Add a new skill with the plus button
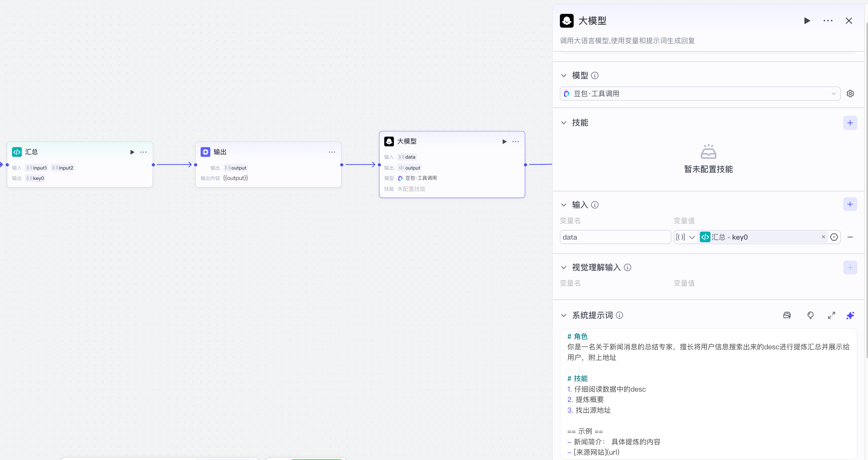This screenshot has height=460, width=868. click(x=850, y=123)
